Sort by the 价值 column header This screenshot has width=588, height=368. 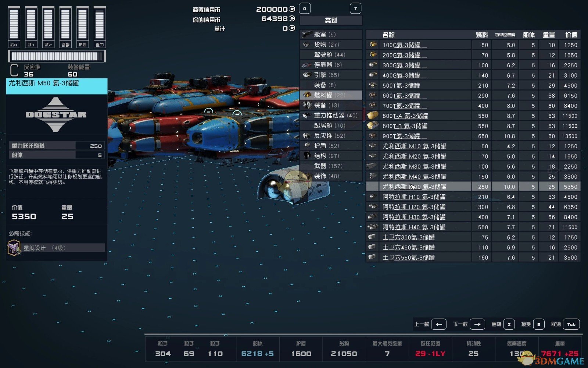[571, 35]
